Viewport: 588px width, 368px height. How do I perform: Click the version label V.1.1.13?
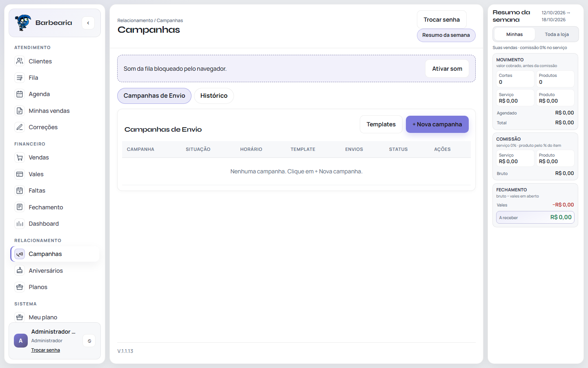pos(125,351)
